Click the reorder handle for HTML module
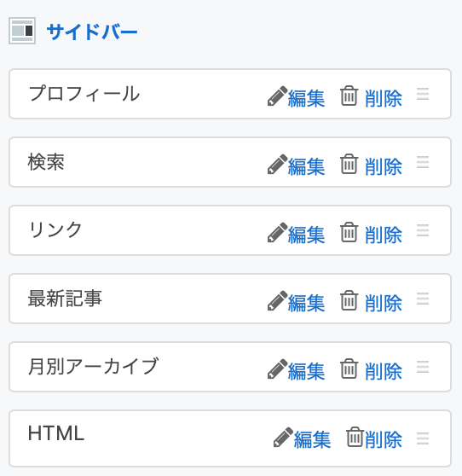 point(423,438)
